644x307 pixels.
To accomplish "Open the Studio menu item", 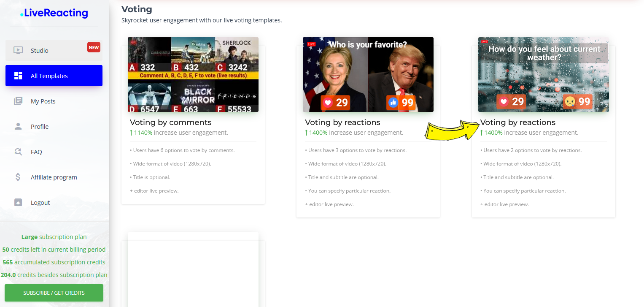I will point(54,50).
